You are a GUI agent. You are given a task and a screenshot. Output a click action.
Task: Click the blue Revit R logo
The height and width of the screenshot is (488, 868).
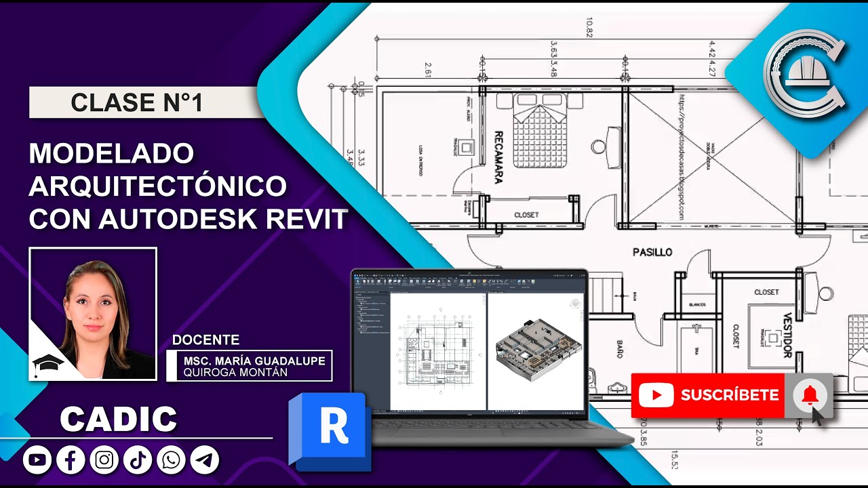coord(330,430)
